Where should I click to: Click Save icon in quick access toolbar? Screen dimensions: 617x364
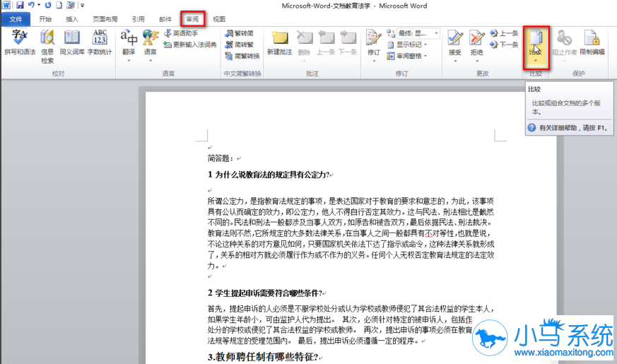(x=20, y=5)
